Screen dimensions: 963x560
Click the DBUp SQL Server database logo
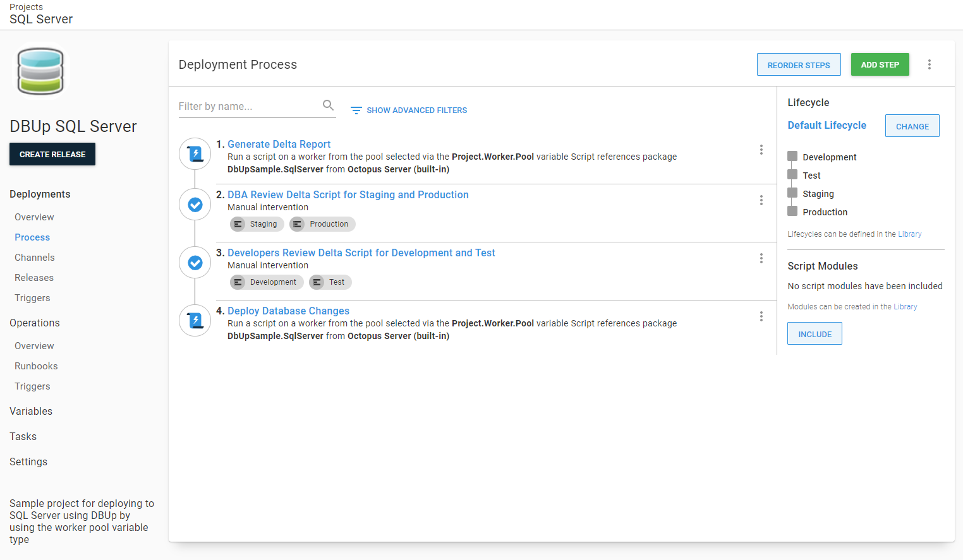40,71
